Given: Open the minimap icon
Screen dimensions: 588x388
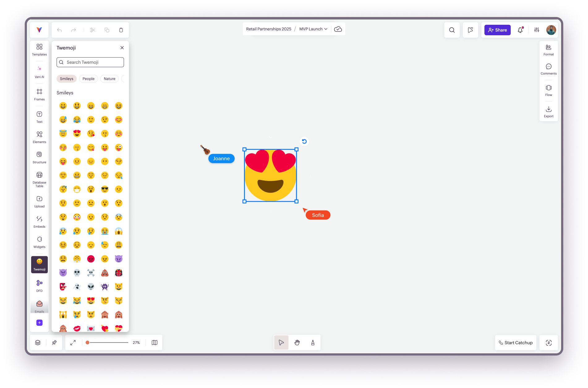Looking at the screenshot, I should coord(155,343).
